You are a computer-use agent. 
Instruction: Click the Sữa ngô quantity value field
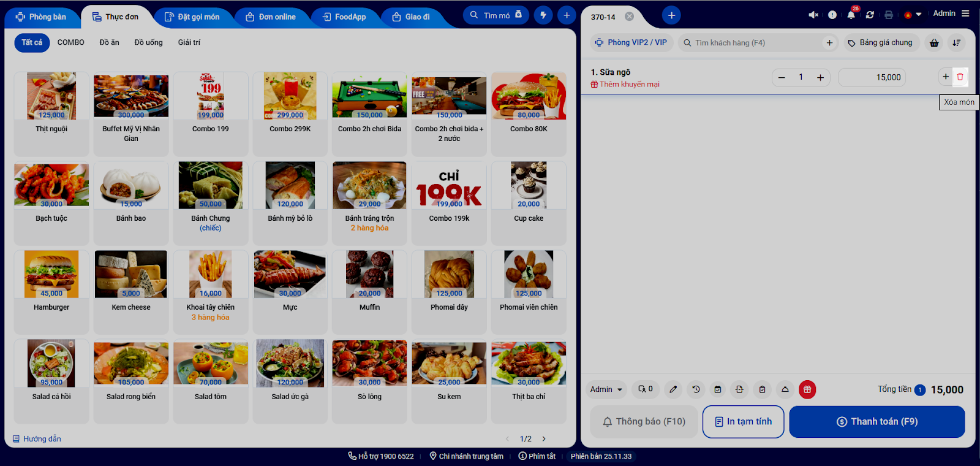click(801, 77)
